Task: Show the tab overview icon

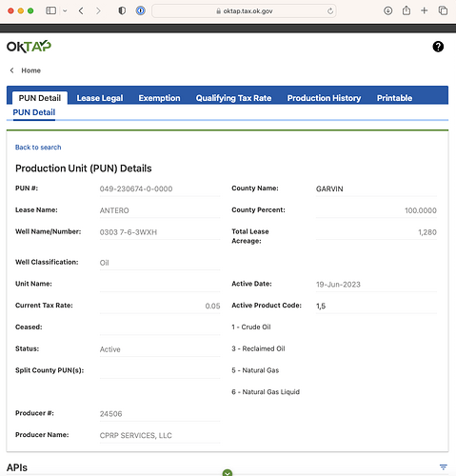Action: pos(443,10)
